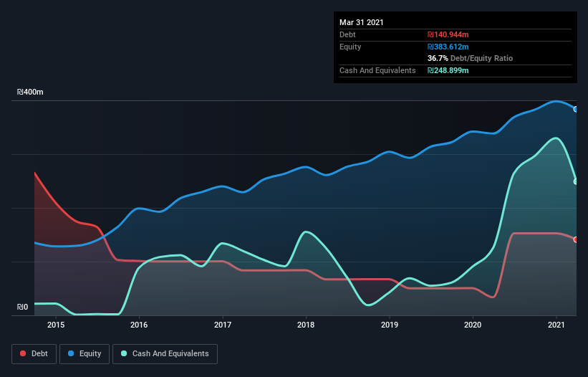Image resolution: width=588 pixels, height=377 pixels.
Task: Click the 2021 x-axis label
Action: coord(556,325)
